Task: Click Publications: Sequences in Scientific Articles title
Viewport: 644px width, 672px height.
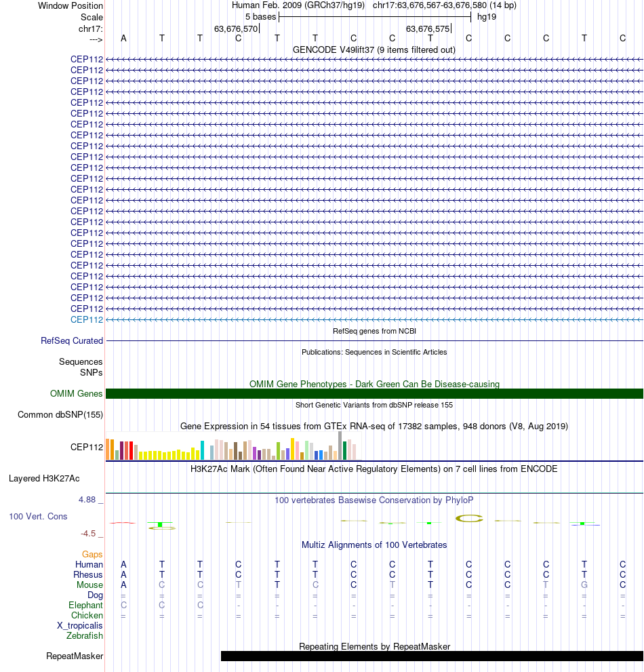Action: (x=374, y=352)
